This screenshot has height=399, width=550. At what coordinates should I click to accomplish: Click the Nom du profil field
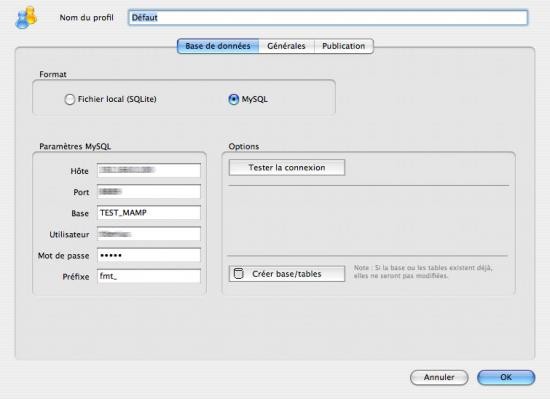328,18
